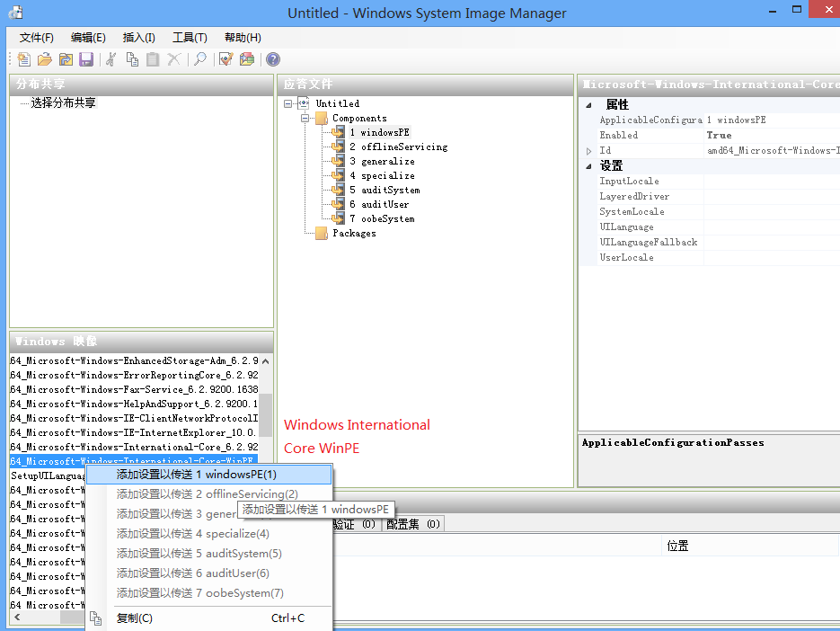The image size is (840, 631).
Task: Choose 添加设置以传送 7 oobeSystem(7) menu entry
Action: pyautogui.click(x=209, y=593)
